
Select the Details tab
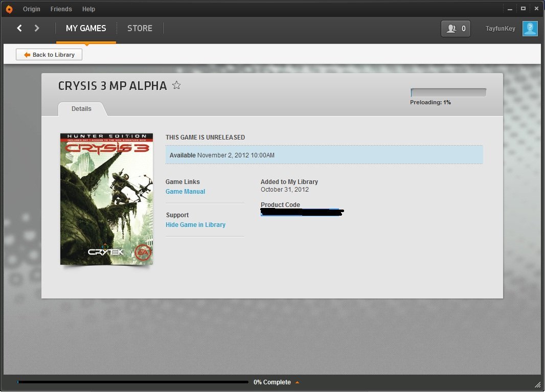pyautogui.click(x=81, y=109)
